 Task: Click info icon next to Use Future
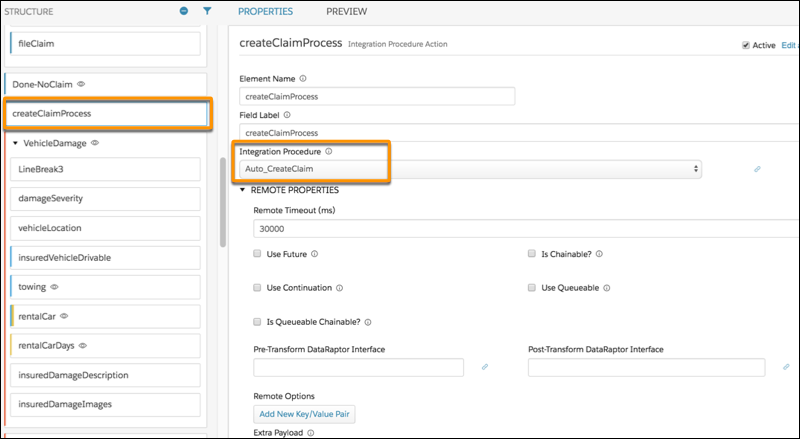(315, 254)
